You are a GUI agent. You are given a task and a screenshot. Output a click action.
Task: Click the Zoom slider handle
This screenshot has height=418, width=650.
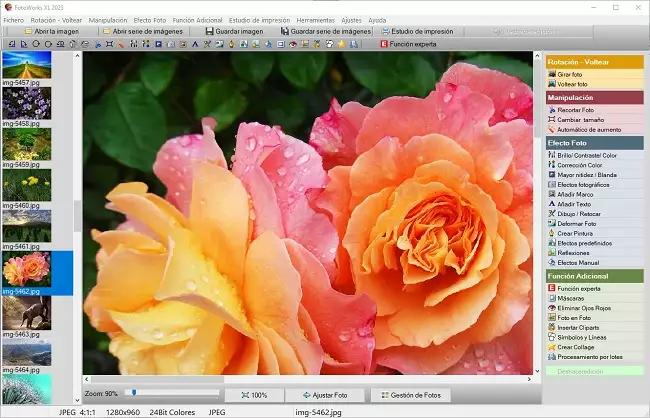tap(134, 392)
